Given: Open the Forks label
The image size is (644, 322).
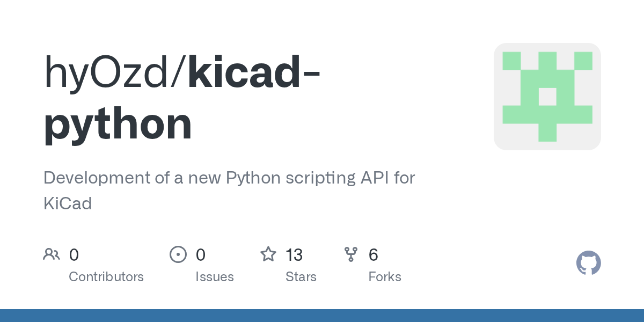Looking at the screenshot, I should [385, 277].
